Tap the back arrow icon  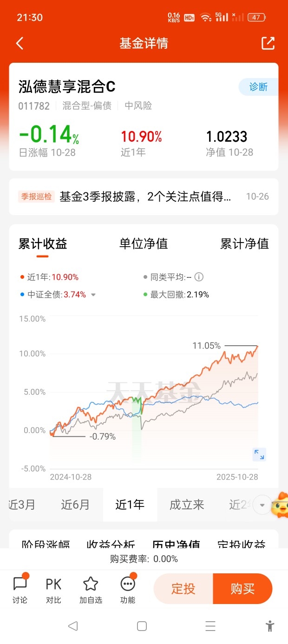[20, 43]
